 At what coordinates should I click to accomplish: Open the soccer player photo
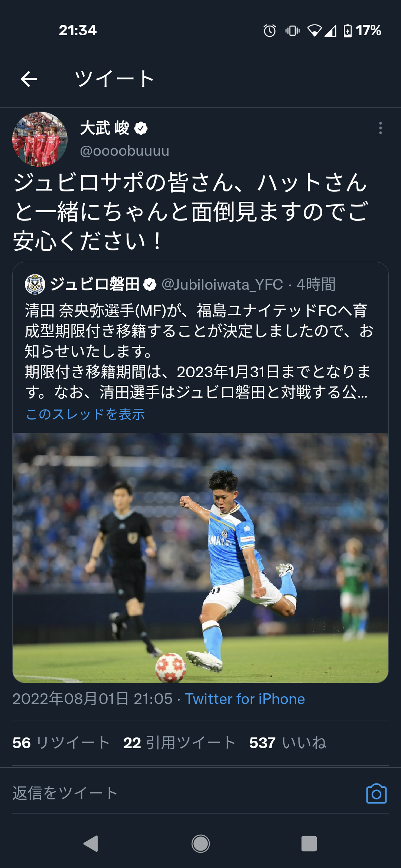(200, 558)
